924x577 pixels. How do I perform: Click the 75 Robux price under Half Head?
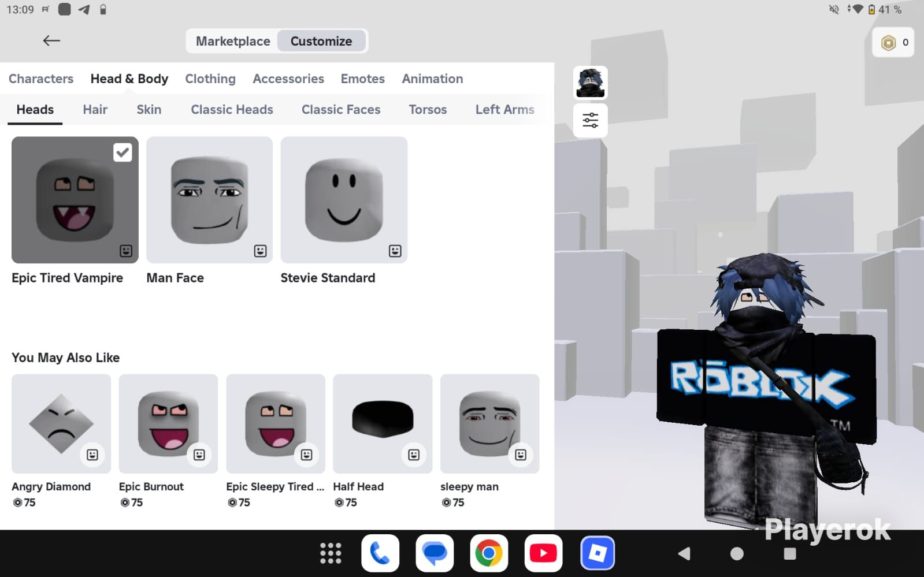tap(346, 502)
